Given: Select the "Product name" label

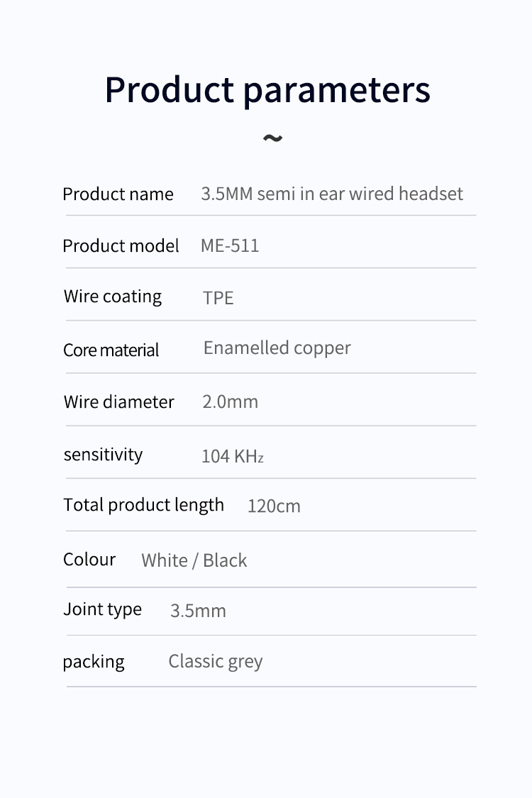Looking at the screenshot, I should pos(118,194).
